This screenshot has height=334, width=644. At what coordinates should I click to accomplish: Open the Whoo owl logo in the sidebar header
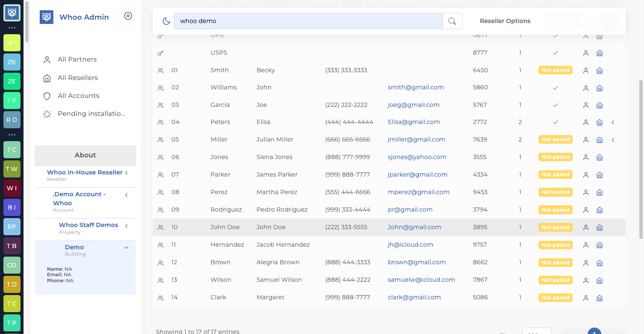point(47,17)
